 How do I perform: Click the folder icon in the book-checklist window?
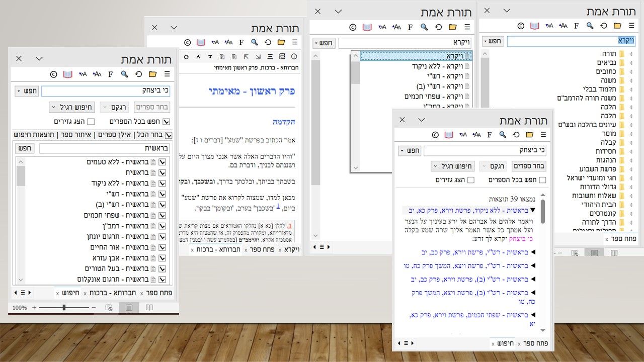[x=152, y=74]
